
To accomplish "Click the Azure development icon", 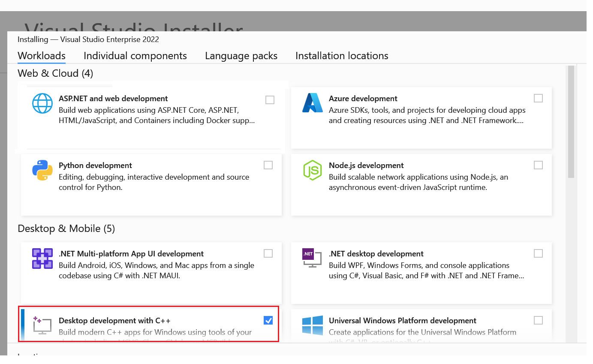I will pyautogui.click(x=312, y=103).
